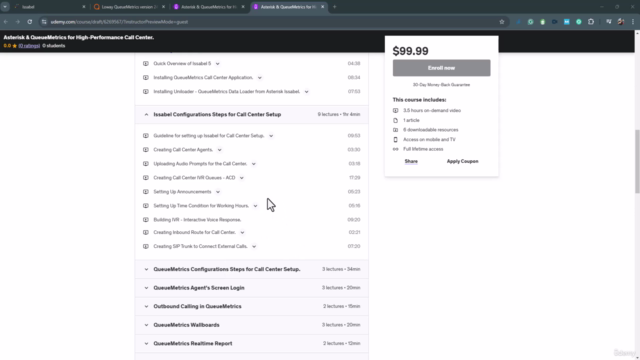
Task: Switch to the Issabel tab
Action: [x=49, y=7]
